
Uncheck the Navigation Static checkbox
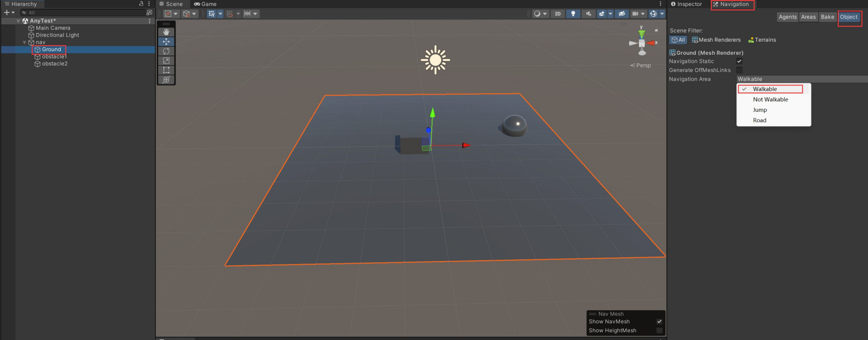tap(739, 61)
